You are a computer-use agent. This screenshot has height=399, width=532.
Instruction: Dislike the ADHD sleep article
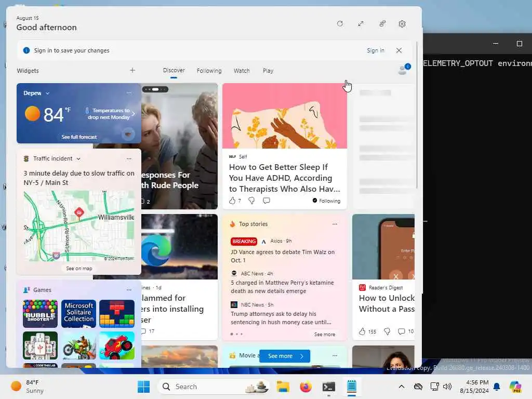pyautogui.click(x=251, y=201)
